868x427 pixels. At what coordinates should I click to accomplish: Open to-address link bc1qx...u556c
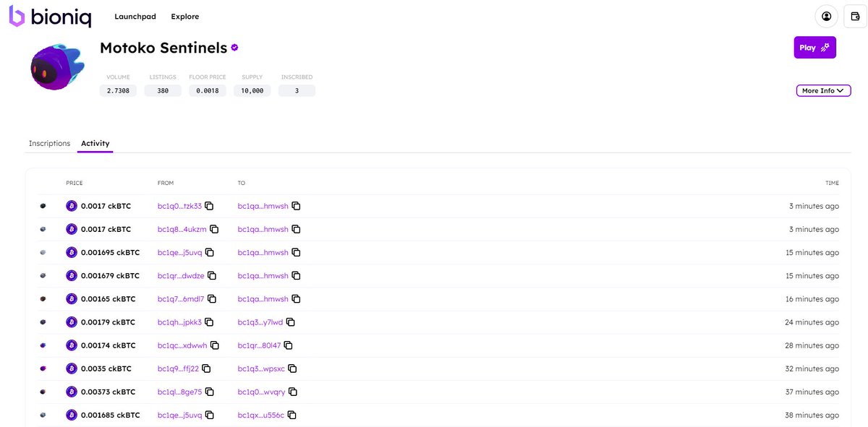coord(261,415)
